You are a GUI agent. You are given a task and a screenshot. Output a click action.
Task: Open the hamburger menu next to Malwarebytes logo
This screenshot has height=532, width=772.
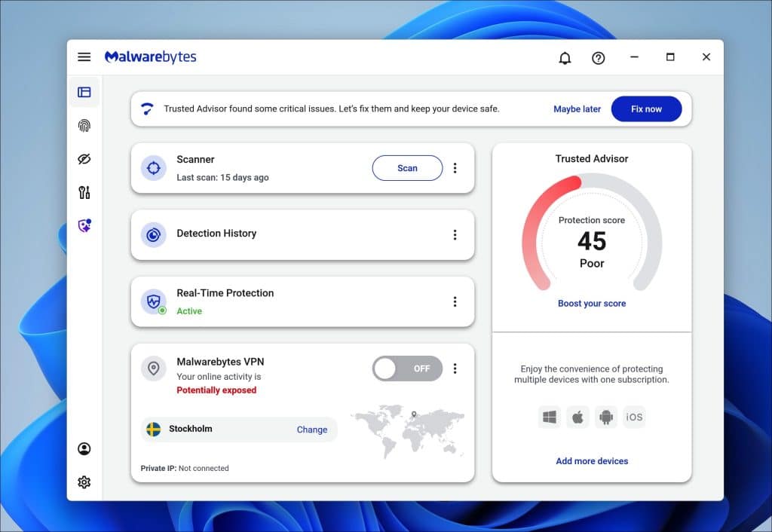coord(84,57)
